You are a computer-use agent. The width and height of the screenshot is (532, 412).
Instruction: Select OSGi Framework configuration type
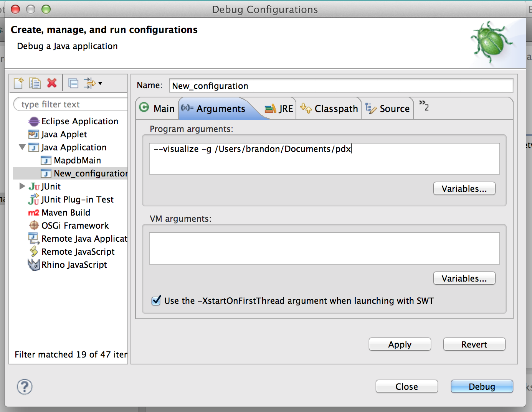75,226
